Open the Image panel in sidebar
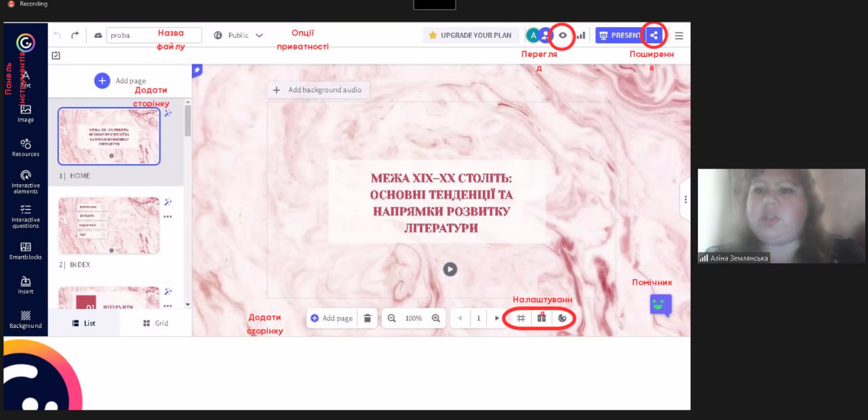The width and height of the screenshot is (868, 420). [26, 113]
